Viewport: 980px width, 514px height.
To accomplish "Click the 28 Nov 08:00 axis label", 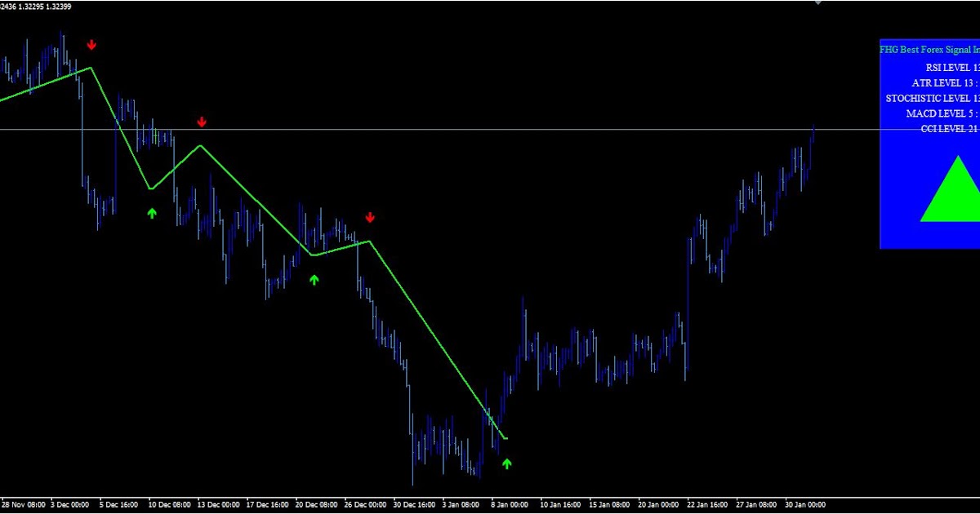I will pyautogui.click(x=24, y=504).
